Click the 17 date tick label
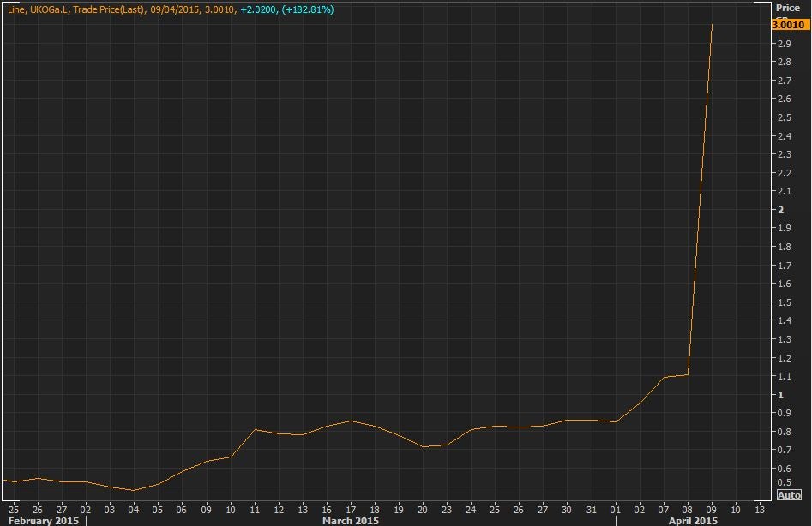812x526 pixels. click(x=351, y=510)
